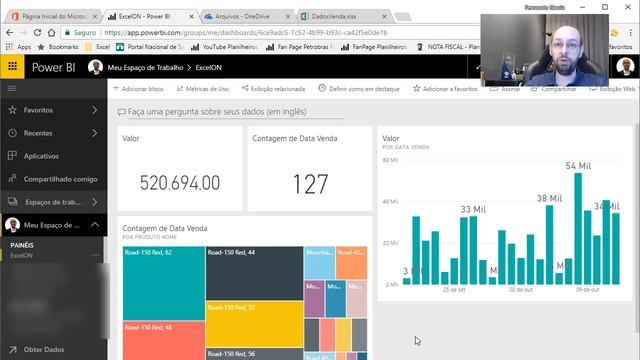The width and height of the screenshot is (640, 360).
Task: Collapse the Meu Espaço de Trabalho section
Action: 95,224
